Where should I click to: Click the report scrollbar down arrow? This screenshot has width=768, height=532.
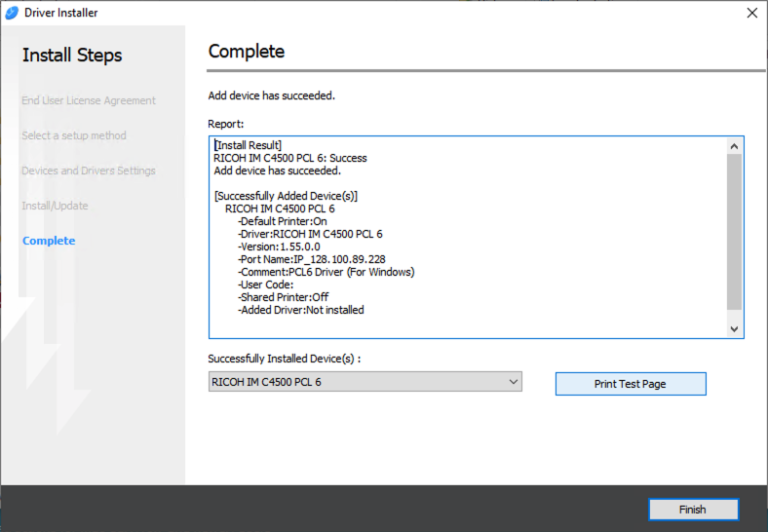tap(734, 328)
